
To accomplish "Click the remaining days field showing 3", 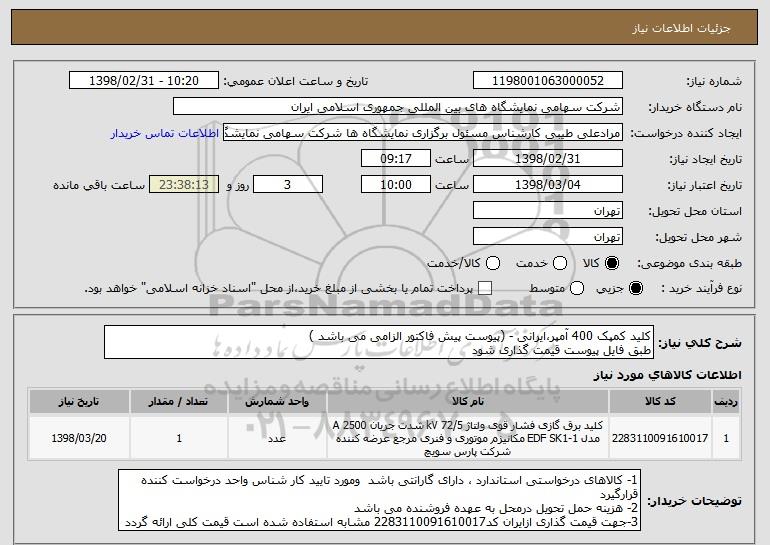I will click(x=288, y=185).
